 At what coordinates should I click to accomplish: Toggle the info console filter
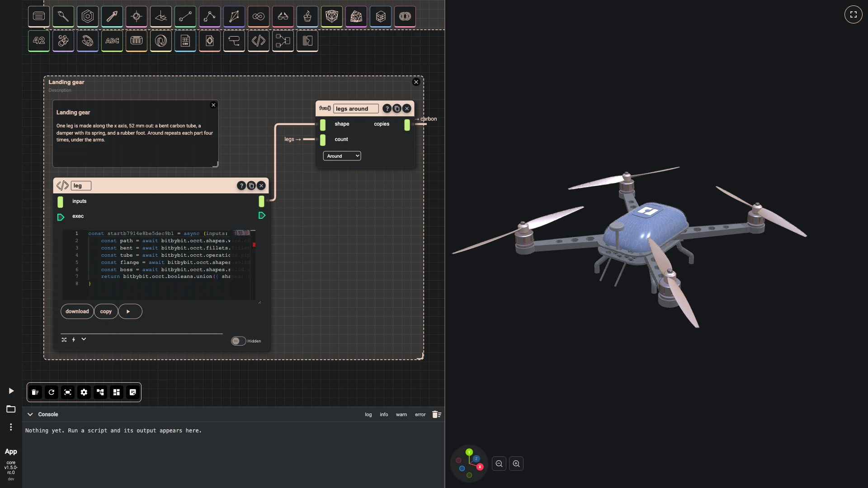click(384, 414)
